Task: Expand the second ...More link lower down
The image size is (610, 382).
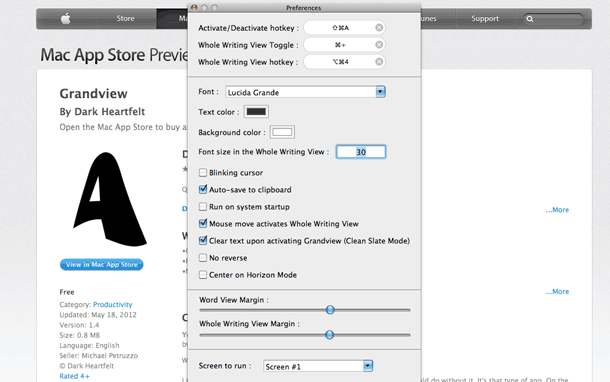Action: coord(557,292)
